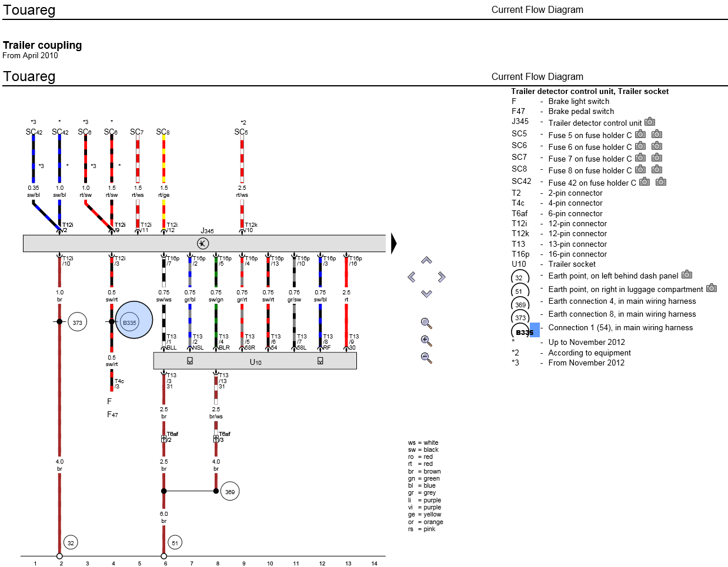The height and width of the screenshot is (567, 728).
Task: Reset zoom using the plain magnifier icon
Action: coord(426,323)
